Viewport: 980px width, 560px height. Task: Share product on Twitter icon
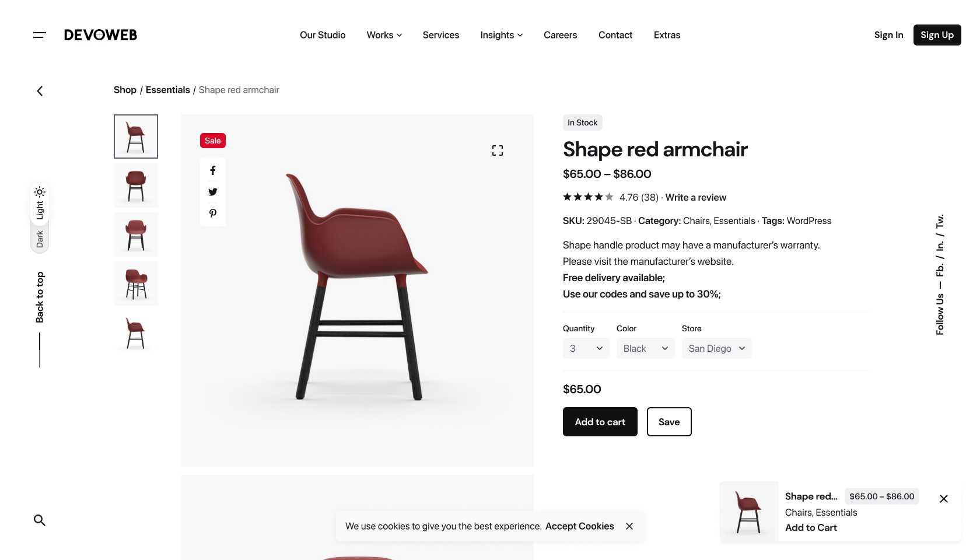[213, 192]
